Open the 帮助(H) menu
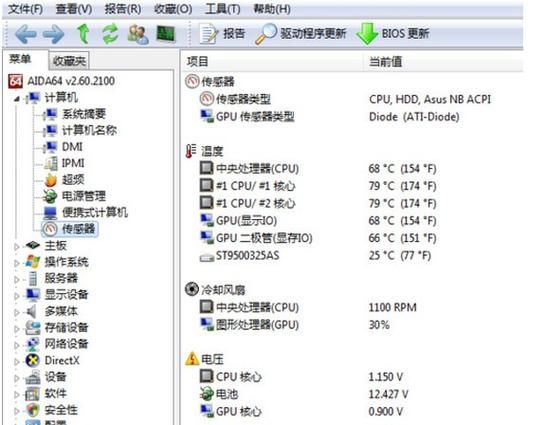This screenshot has width=546, height=425. pyautogui.click(x=272, y=9)
